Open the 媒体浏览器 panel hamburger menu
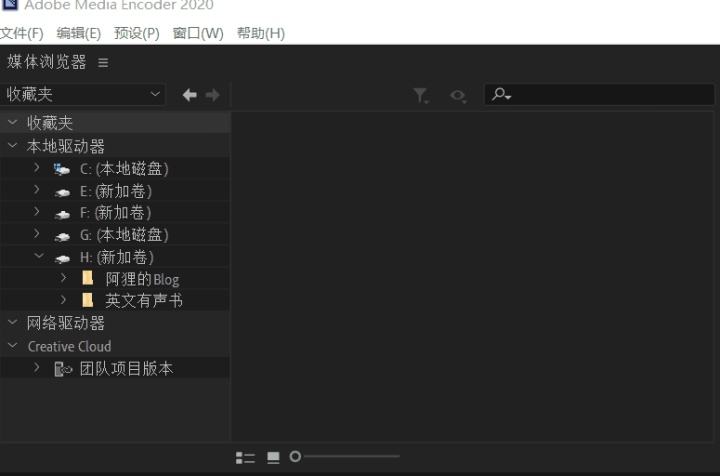This screenshot has height=476, width=720. coord(103,62)
